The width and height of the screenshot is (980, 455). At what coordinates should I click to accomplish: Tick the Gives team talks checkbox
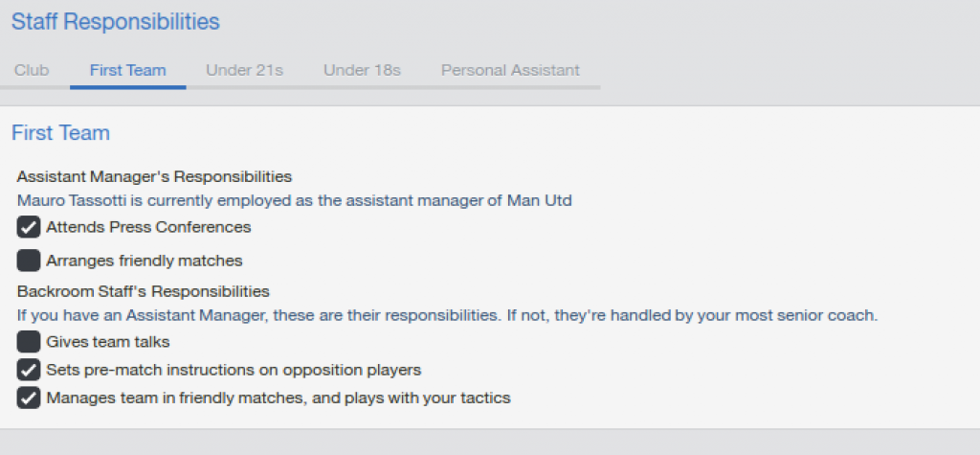pyautogui.click(x=29, y=341)
